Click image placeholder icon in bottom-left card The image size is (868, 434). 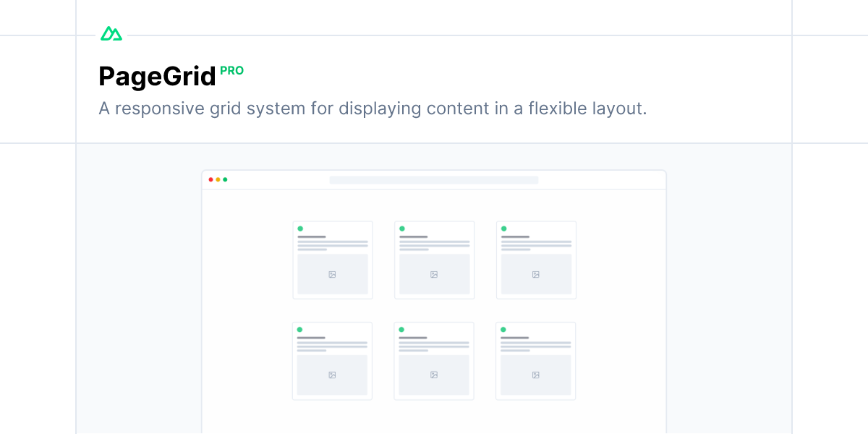(x=332, y=375)
